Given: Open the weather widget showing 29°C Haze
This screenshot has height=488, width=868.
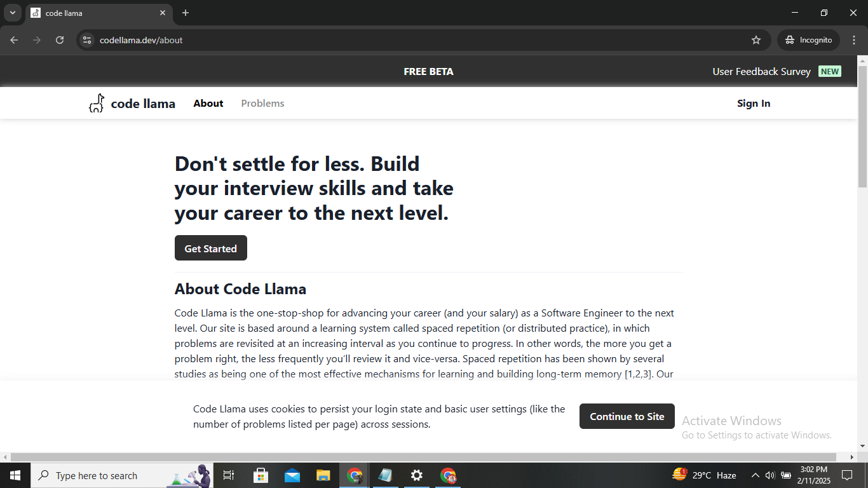Looking at the screenshot, I should tap(704, 475).
